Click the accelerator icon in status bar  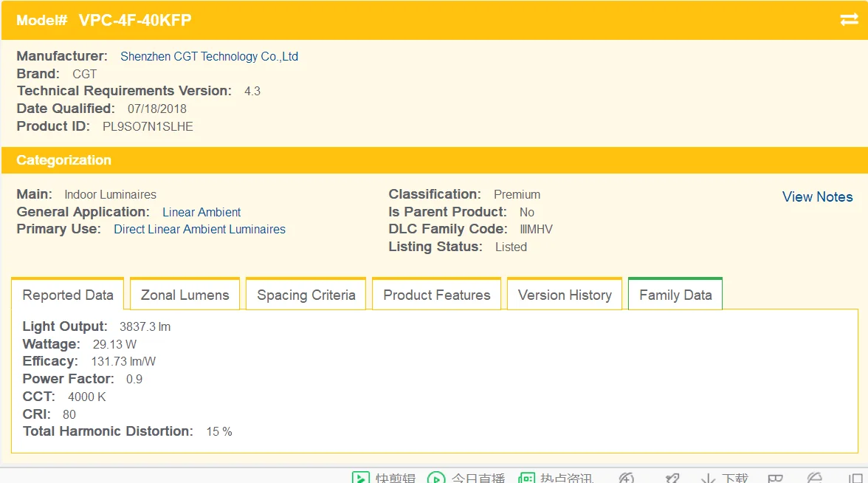tap(626, 478)
